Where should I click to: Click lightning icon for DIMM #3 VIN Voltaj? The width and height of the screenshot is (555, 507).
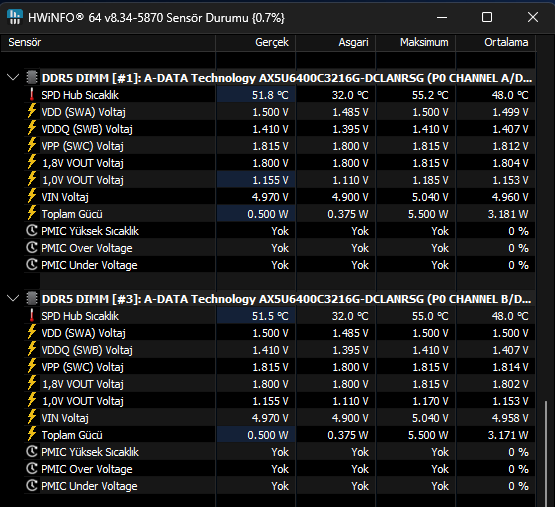click(32, 417)
